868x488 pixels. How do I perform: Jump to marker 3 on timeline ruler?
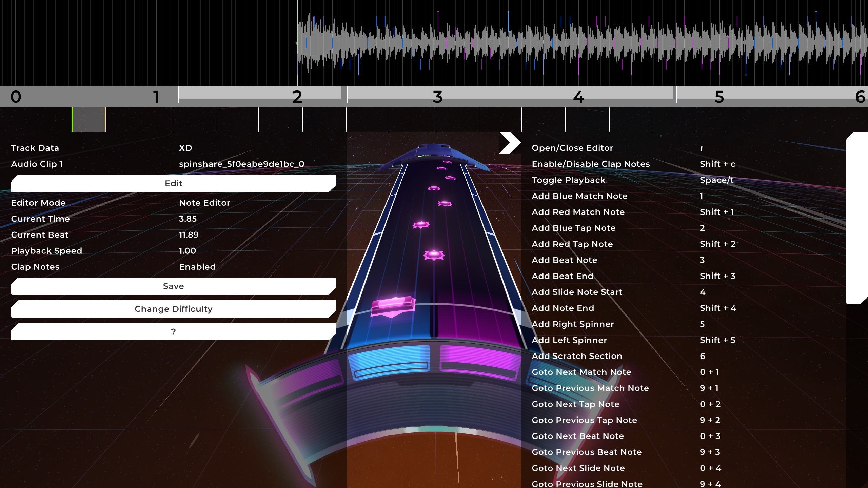437,97
